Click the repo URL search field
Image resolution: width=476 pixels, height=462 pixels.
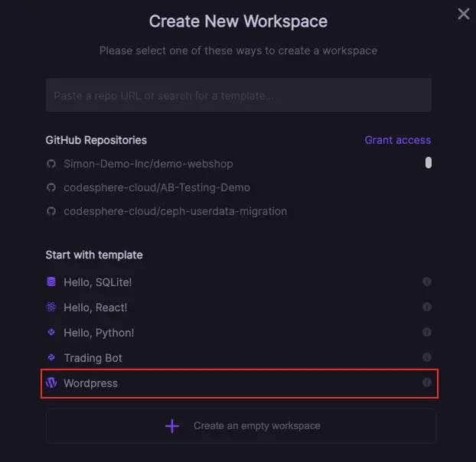point(238,96)
